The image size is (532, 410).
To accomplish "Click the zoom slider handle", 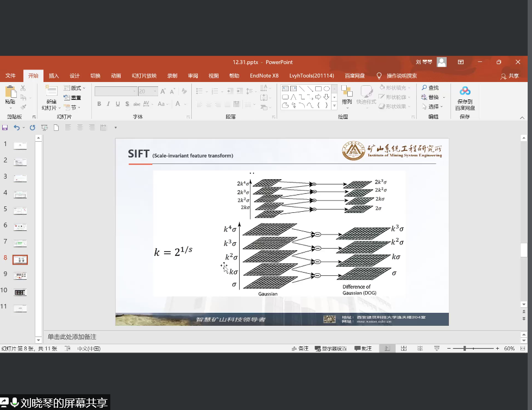I will (465, 348).
